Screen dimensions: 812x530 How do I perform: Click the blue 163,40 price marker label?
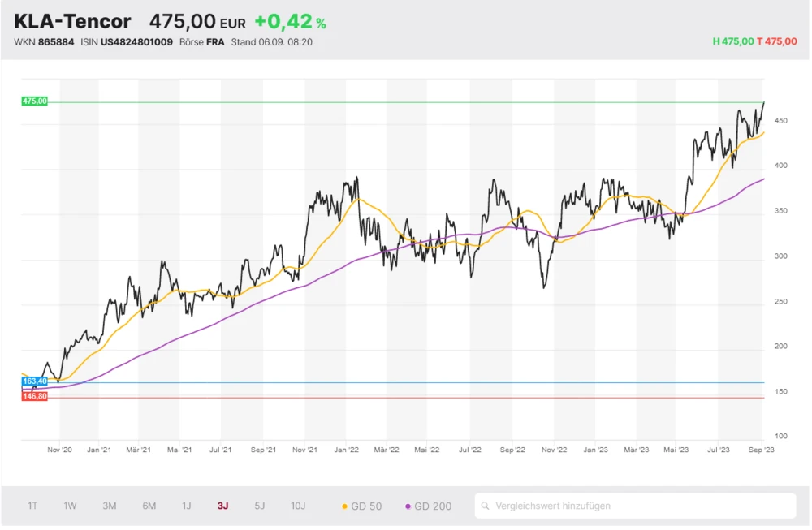(35, 381)
